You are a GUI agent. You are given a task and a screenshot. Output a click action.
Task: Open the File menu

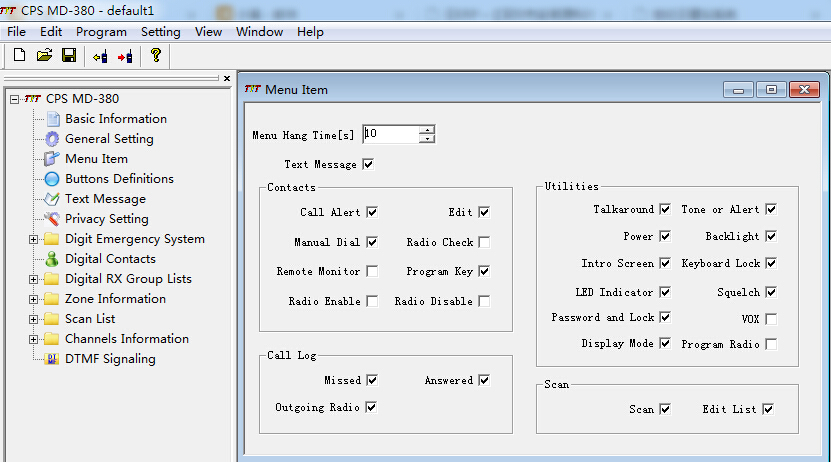16,32
